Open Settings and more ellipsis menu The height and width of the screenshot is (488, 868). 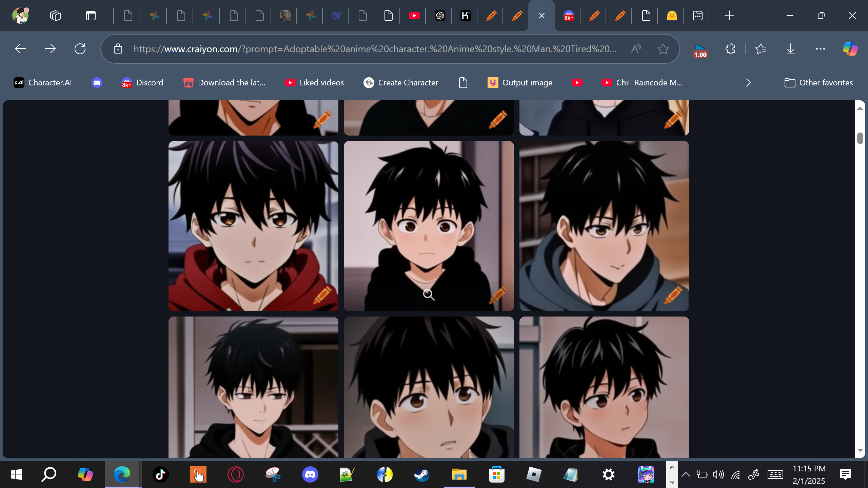pos(820,49)
